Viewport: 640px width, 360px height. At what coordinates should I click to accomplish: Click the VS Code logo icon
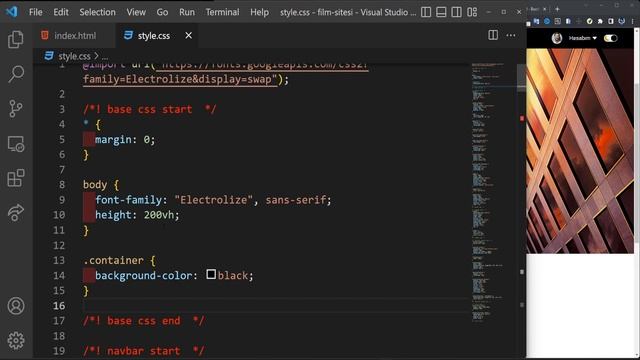(x=12, y=11)
